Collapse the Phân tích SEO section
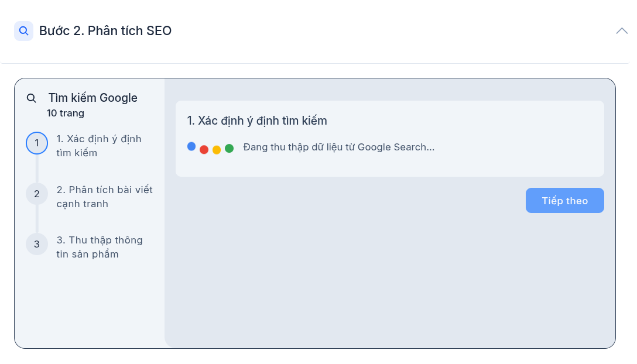This screenshot has width=637, height=364. tap(621, 31)
